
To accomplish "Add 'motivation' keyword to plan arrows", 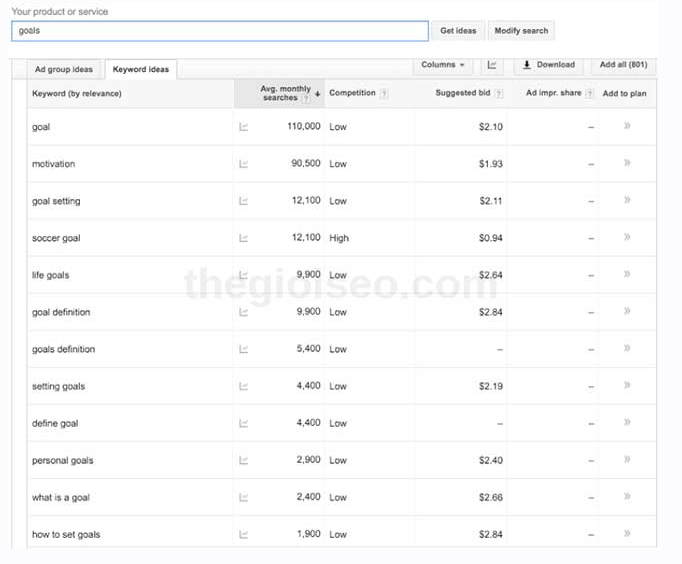I will [x=627, y=163].
